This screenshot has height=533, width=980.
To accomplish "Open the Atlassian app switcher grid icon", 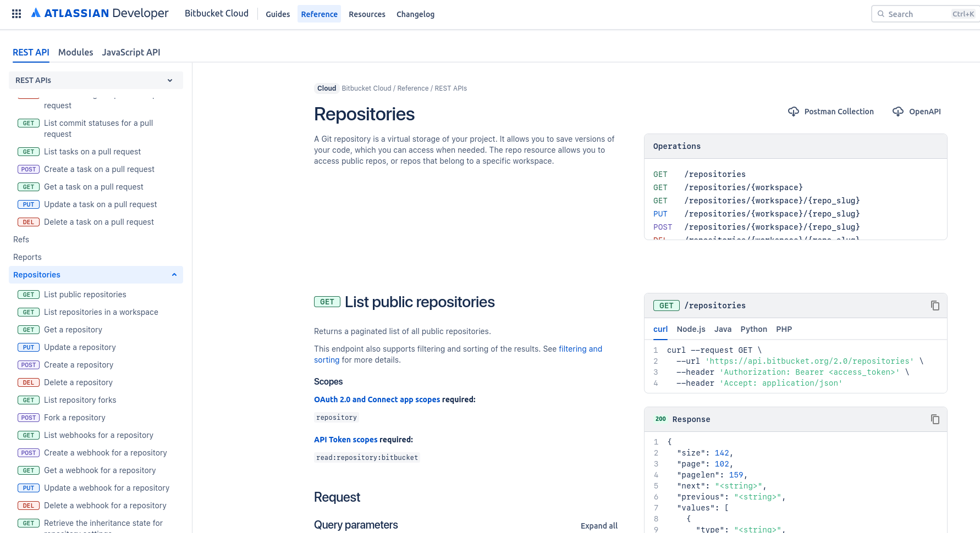I will pos(16,14).
